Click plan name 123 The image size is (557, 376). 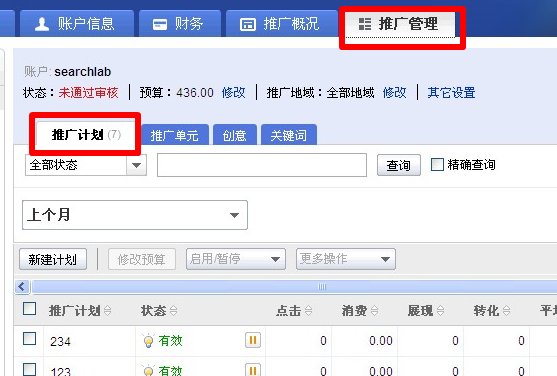click(x=60, y=371)
